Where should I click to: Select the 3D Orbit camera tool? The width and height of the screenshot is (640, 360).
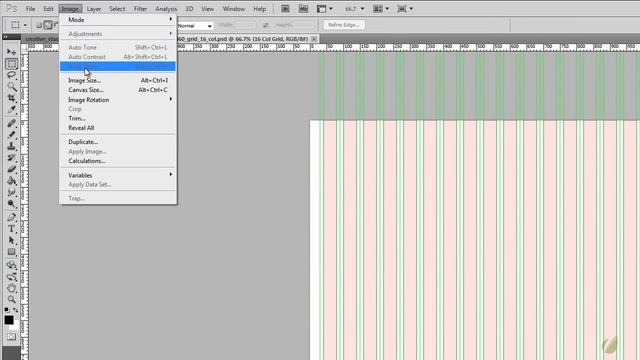tap(11, 277)
